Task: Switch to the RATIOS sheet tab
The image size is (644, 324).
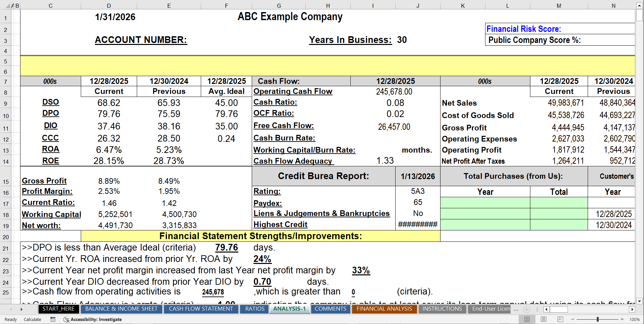Action: pyautogui.click(x=255, y=309)
